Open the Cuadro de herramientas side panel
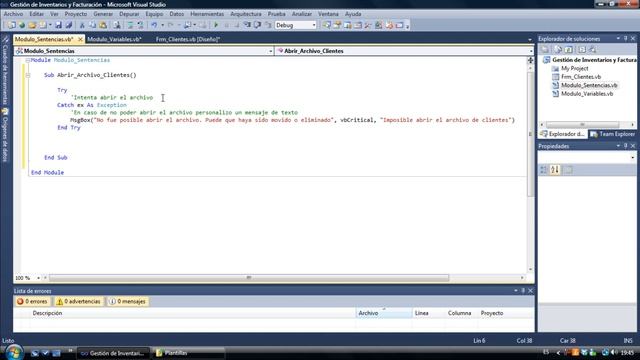Screen dimensions: 640x360 point(5,70)
